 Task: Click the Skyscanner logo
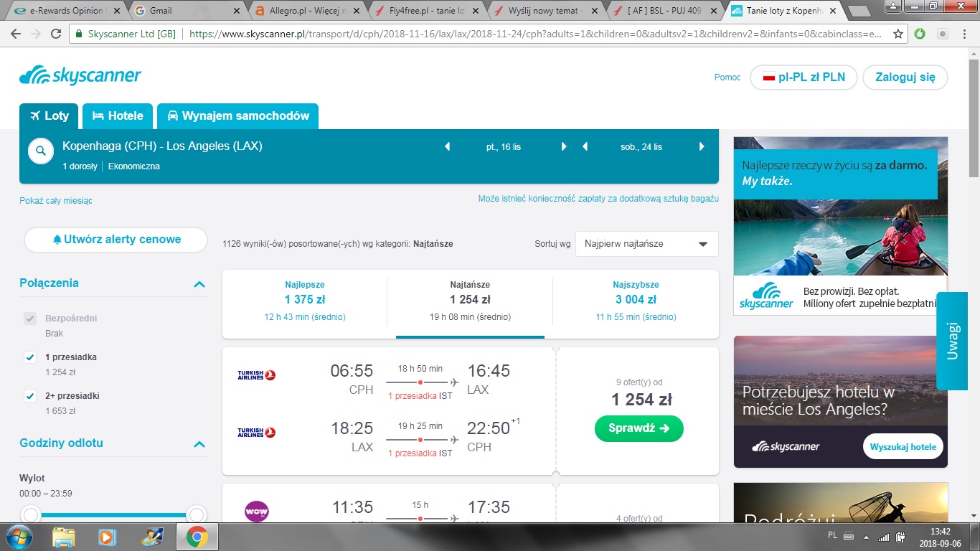tap(80, 76)
